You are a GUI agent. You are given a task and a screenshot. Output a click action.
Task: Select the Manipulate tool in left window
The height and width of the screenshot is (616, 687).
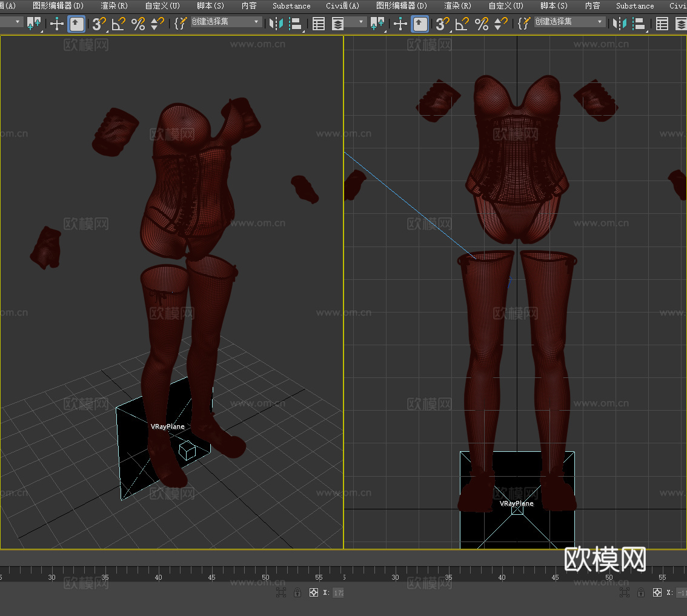[x=57, y=24]
